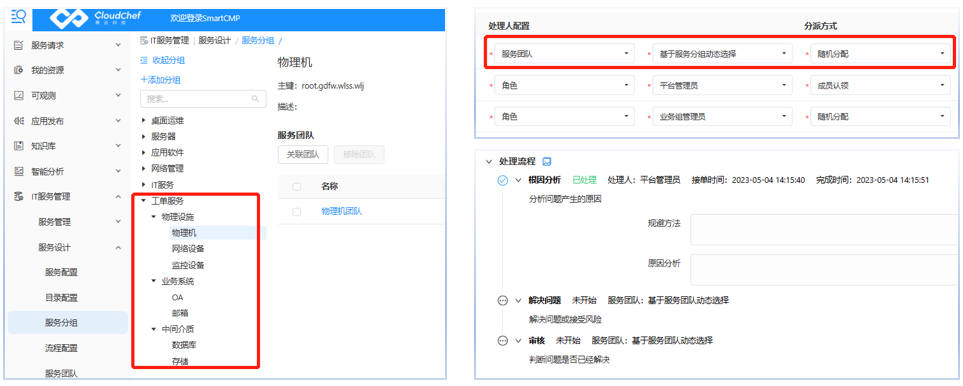This screenshot has width=963, height=386.
Task: Click the 知识库 sidebar icon
Action: coord(18,146)
